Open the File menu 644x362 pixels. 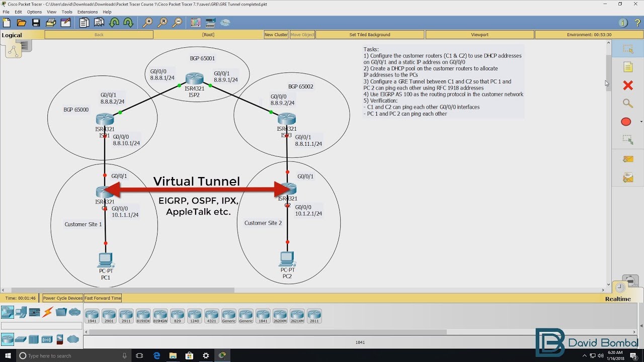(x=6, y=12)
